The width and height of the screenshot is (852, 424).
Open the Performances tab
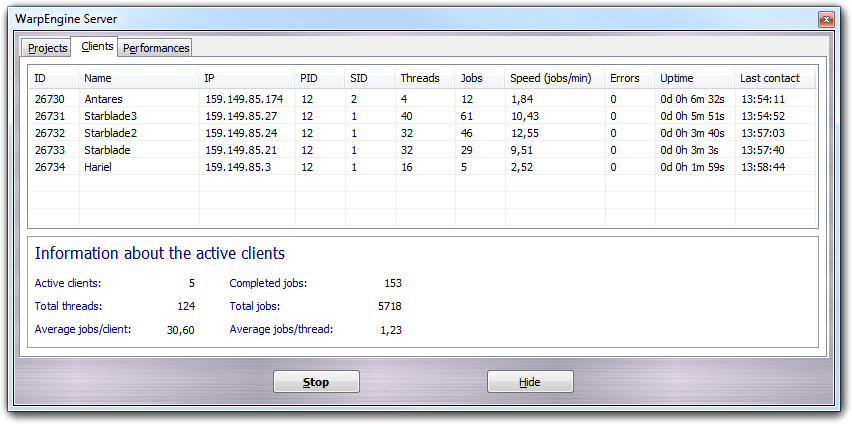click(155, 48)
